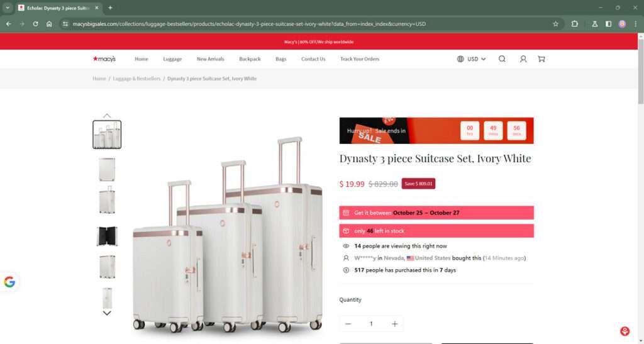Image resolution: width=644 pixels, height=344 pixels.
Task: Click the quantity number input field
Action: coord(371,324)
